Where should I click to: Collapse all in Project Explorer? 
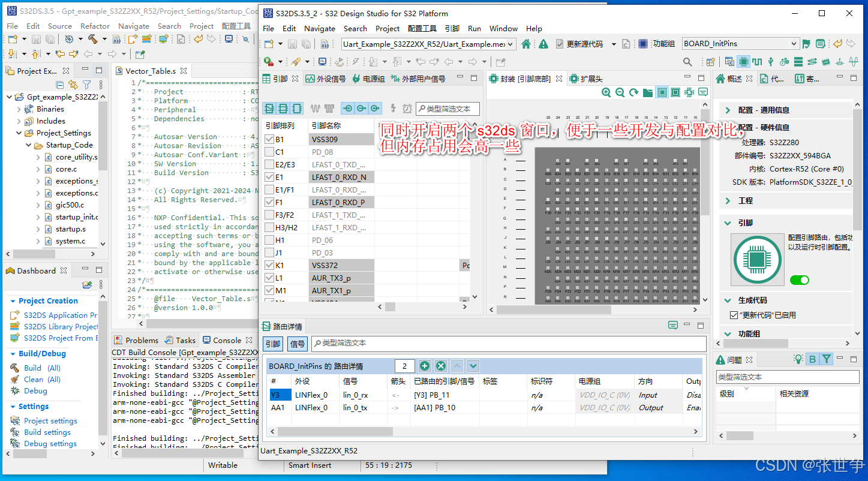coord(60,85)
